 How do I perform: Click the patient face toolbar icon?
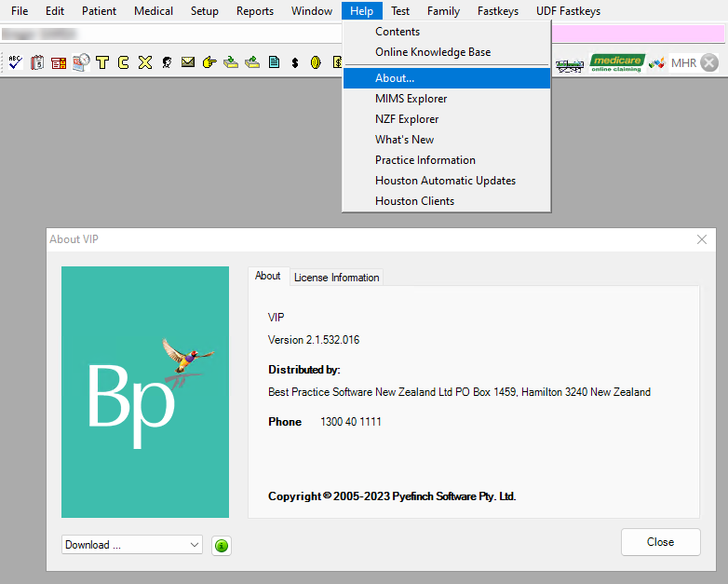[167, 62]
